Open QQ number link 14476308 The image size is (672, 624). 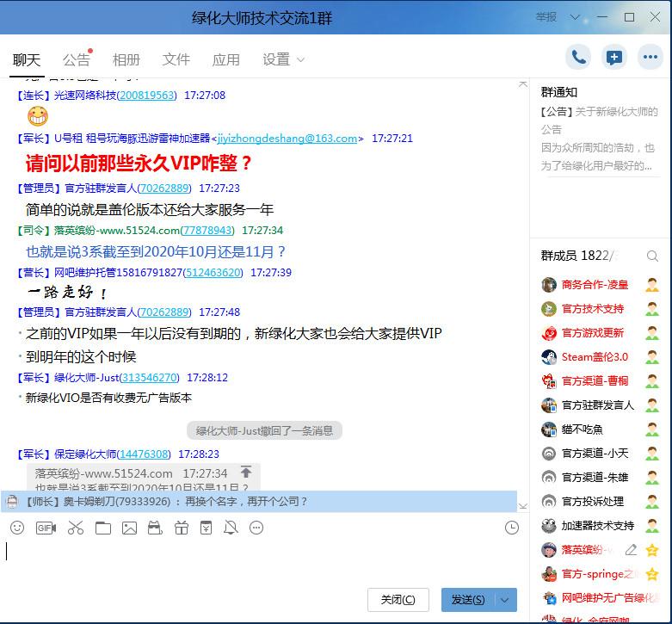[x=144, y=454]
